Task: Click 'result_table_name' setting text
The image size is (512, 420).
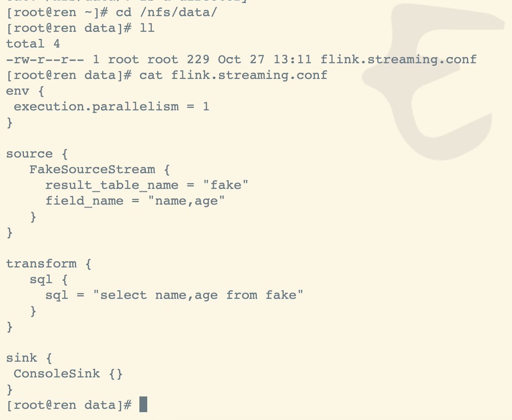Action: pyautogui.click(x=112, y=185)
